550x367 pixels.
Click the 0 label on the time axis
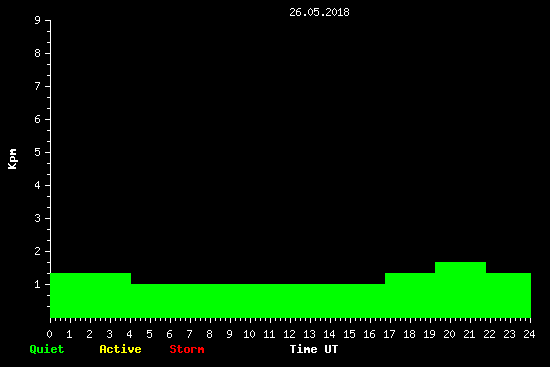coord(49,334)
